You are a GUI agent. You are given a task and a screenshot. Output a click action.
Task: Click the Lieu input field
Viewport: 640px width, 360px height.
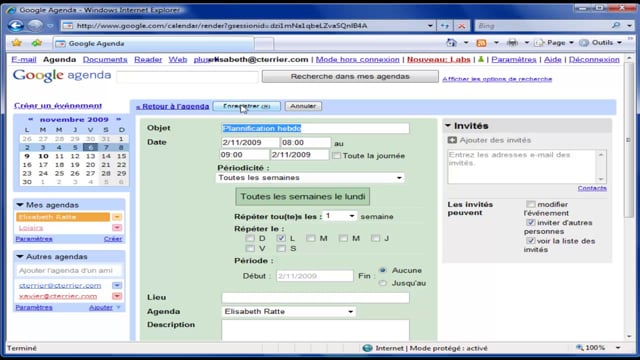pos(315,298)
